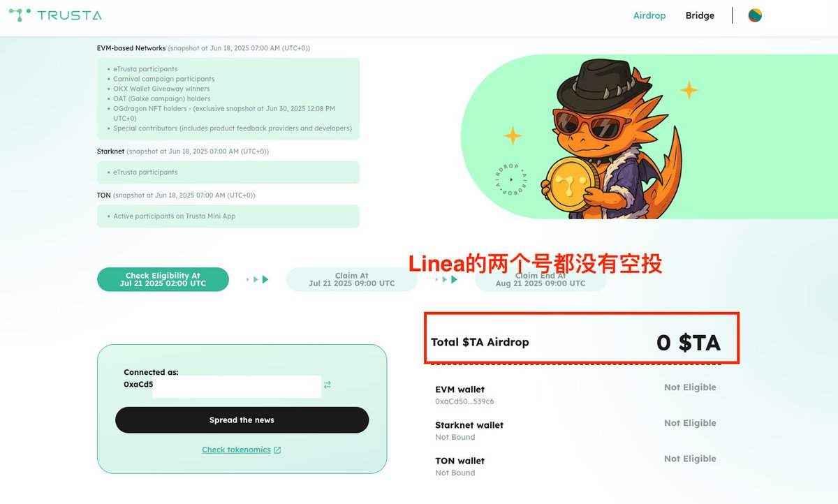838x504 pixels.
Task: Click the Starknet wallet Not Bound row
Action: [575, 430]
